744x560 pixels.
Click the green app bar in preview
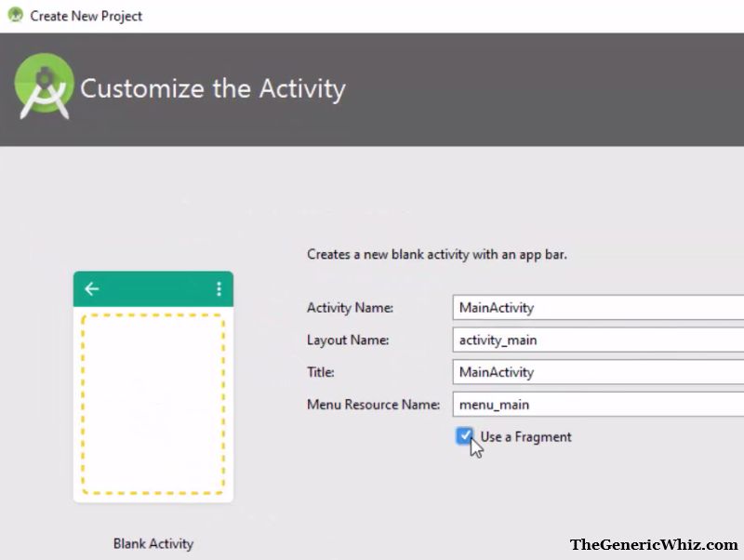click(x=153, y=289)
